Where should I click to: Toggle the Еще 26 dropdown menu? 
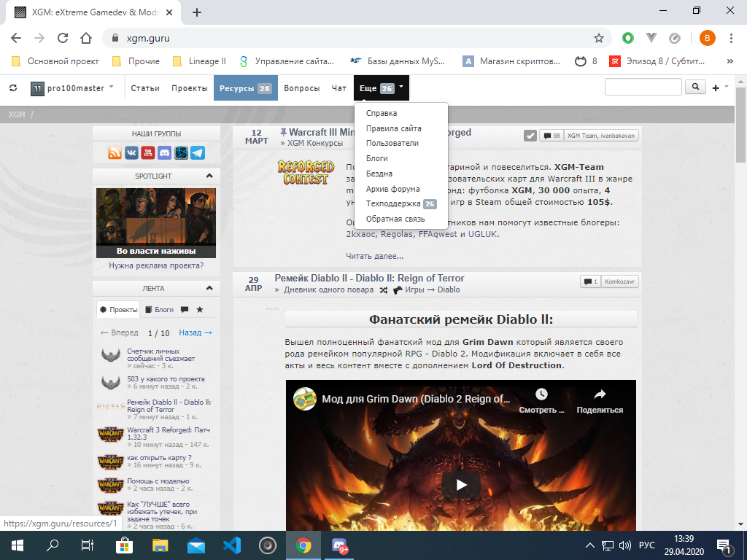(382, 88)
